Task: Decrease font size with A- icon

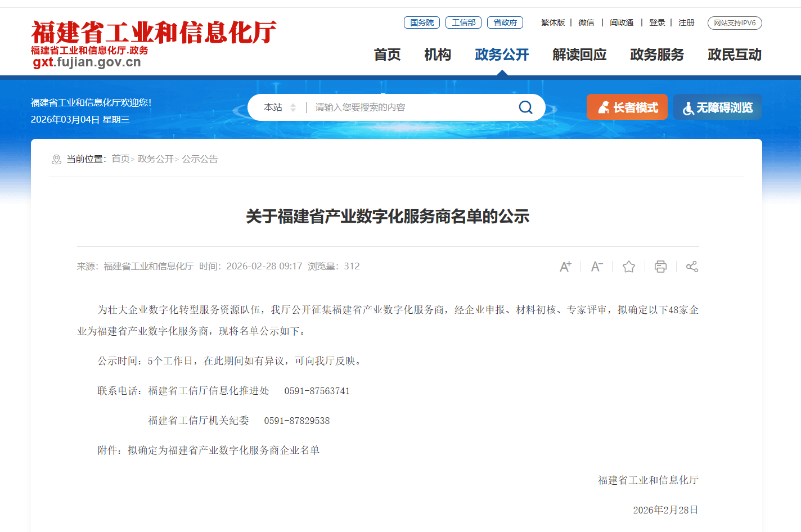Action: click(x=597, y=267)
